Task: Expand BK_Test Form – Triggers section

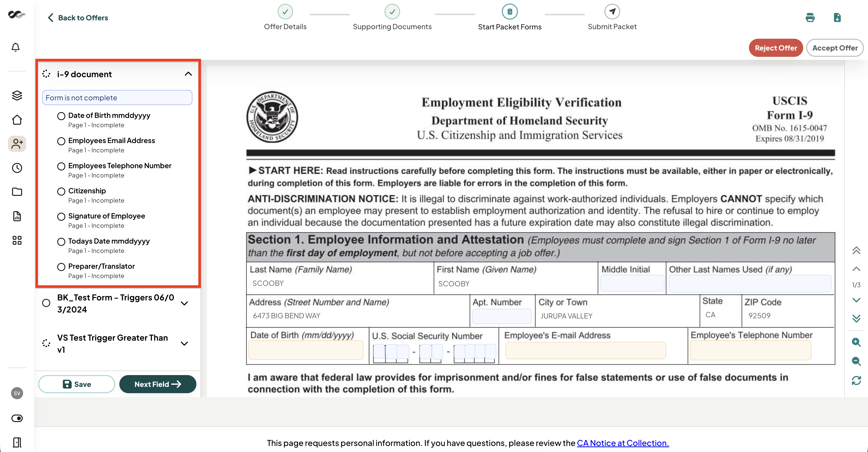Action: (184, 303)
